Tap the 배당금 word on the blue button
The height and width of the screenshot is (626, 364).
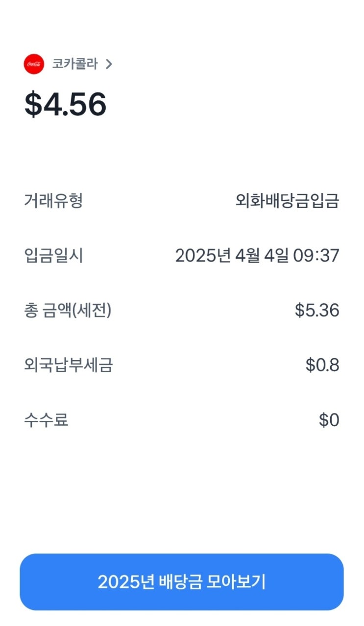point(180,582)
